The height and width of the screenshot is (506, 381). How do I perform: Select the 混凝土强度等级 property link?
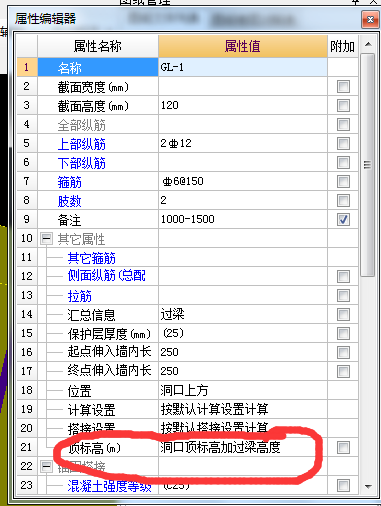click(109, 486)
